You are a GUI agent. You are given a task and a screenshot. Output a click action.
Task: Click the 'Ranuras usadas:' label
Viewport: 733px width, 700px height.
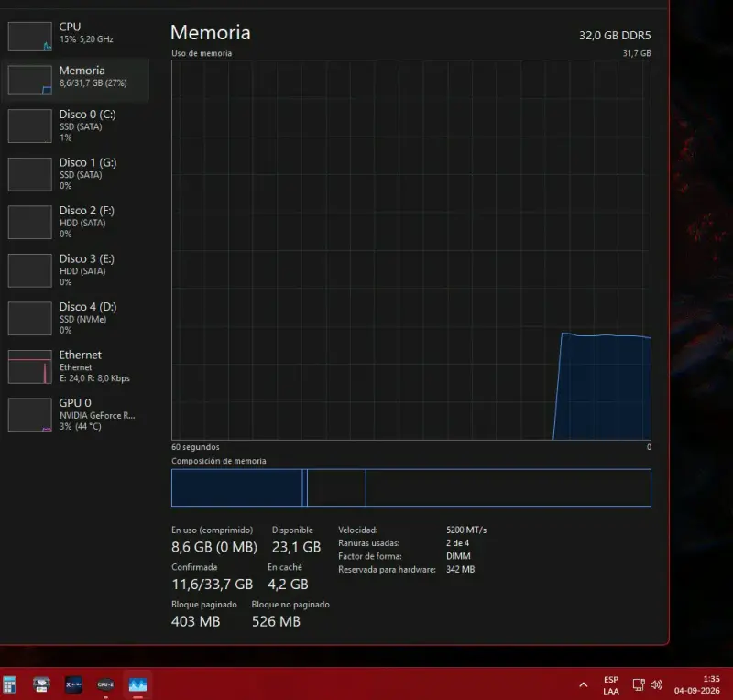(369, 543)
